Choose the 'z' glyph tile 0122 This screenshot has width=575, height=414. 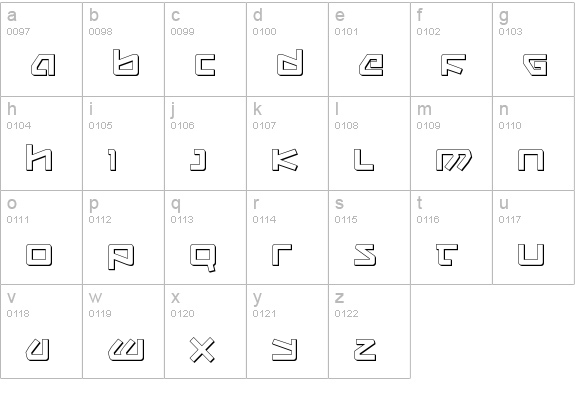click(x=370, y=331)
